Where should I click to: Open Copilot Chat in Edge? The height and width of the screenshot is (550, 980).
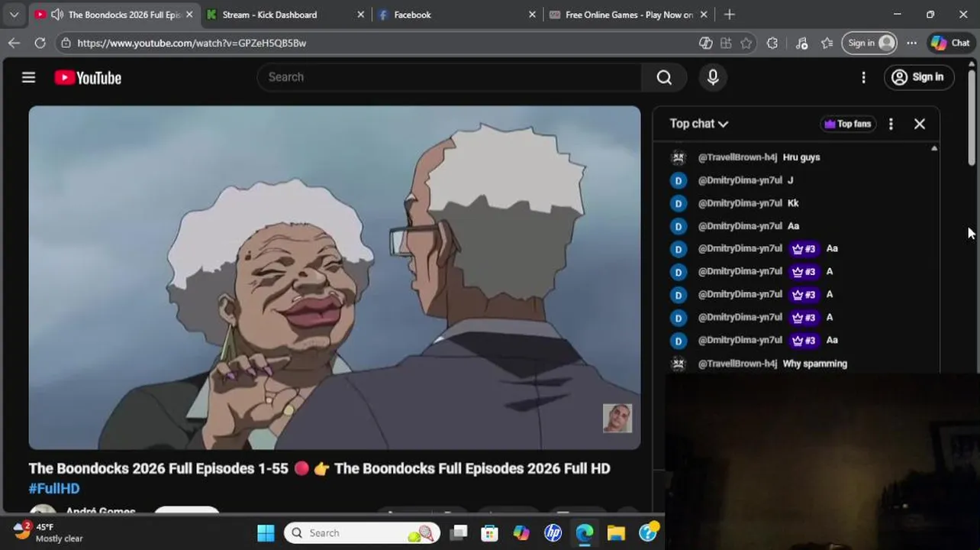950,43
